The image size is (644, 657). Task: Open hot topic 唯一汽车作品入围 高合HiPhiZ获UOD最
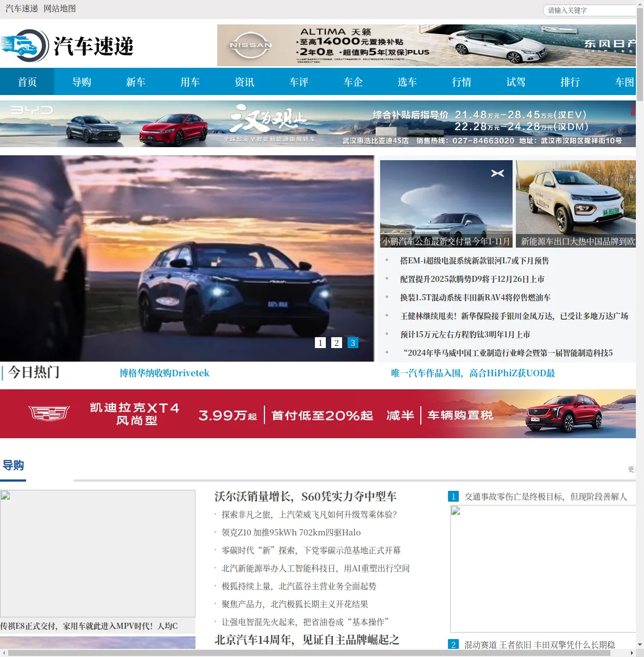point(473,373)
